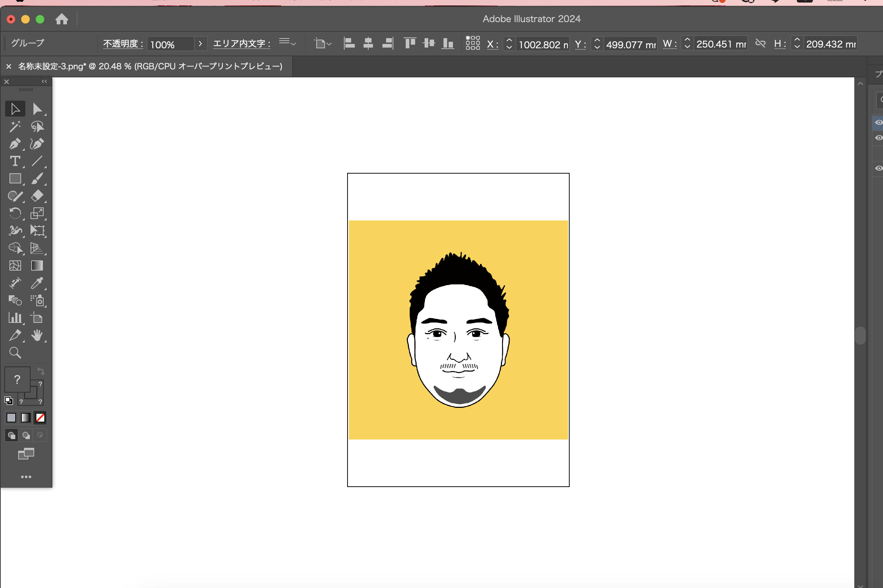
Task: Select the Zoom tool
Action: point(15,352)
